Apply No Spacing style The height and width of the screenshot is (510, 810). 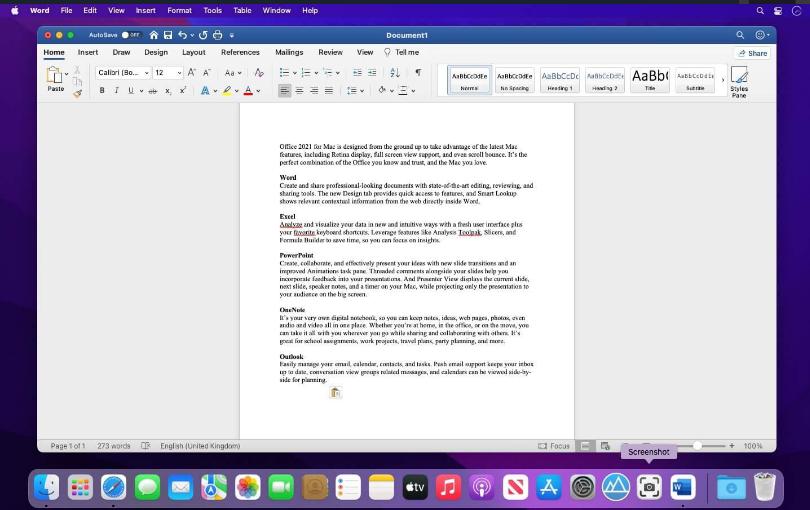click(515, 80)
